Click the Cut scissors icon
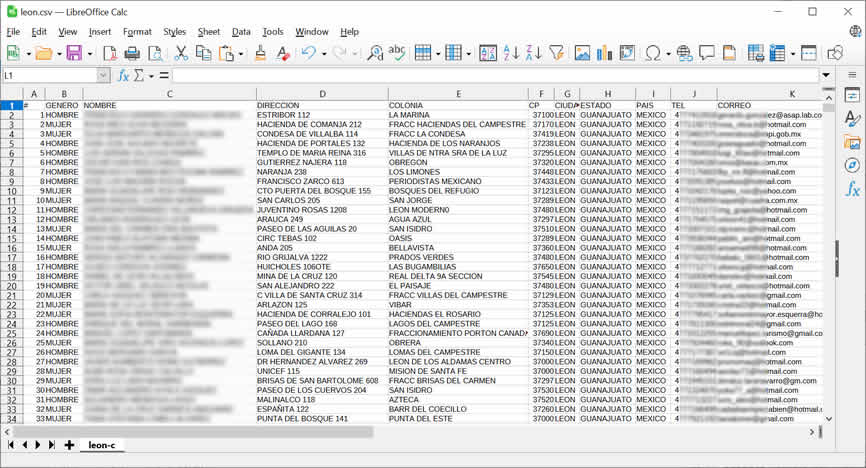 (181, 53)
